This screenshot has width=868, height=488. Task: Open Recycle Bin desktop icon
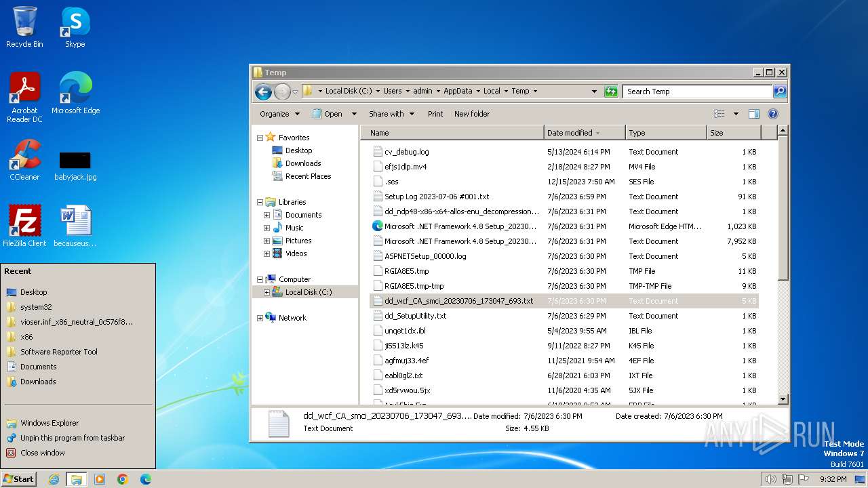coord(24,27)
